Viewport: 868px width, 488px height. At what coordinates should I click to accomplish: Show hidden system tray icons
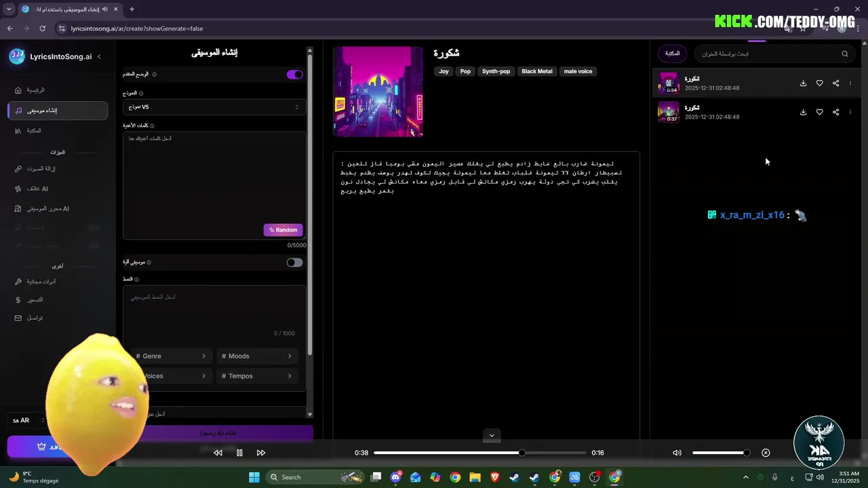746,477
